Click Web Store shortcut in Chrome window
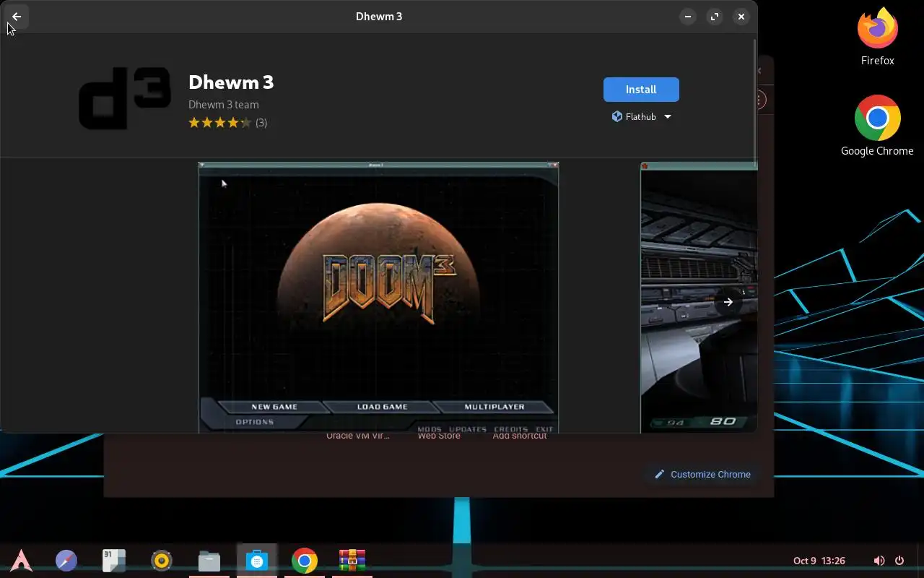Screen dimensions: 924x578 point(439,436)
